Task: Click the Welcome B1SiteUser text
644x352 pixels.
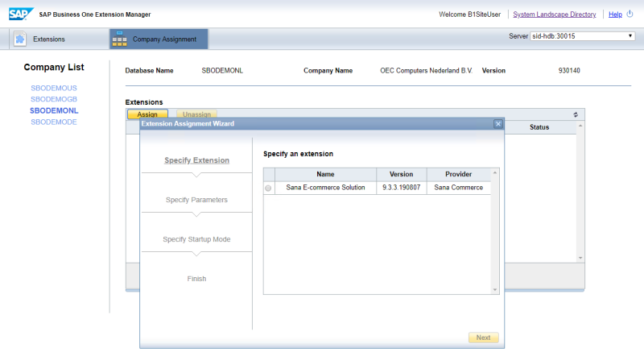Action: pos(470,14)
